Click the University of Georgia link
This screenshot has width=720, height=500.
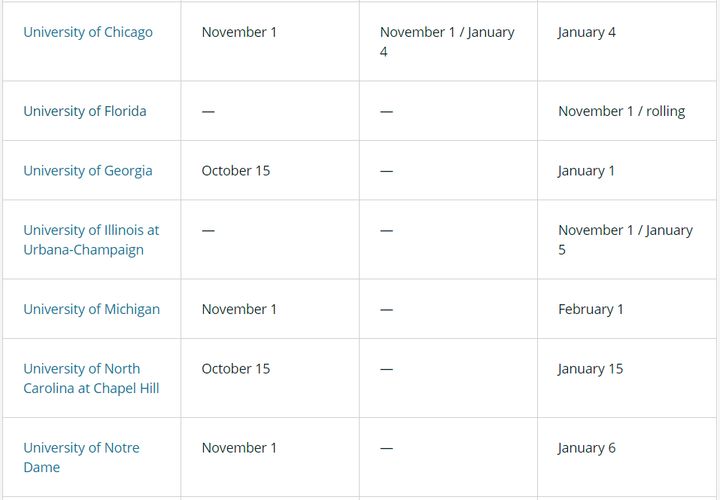click(x=88, y=170)
